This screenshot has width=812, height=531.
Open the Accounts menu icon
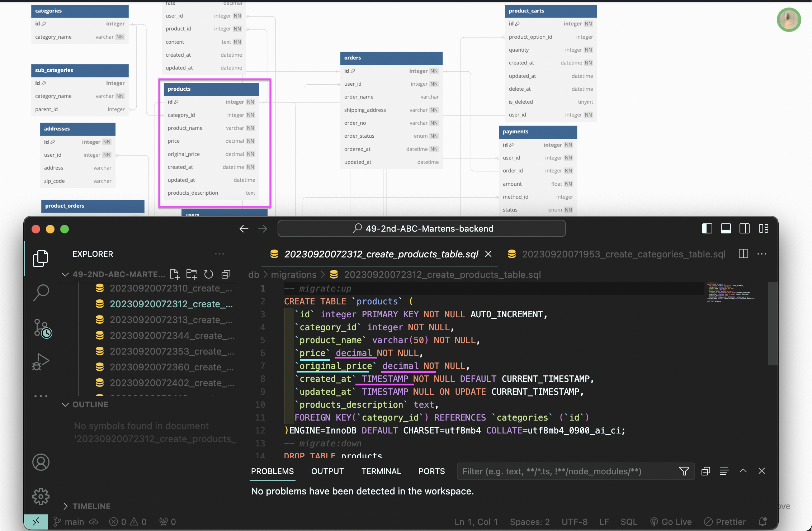tap(41, 462)
